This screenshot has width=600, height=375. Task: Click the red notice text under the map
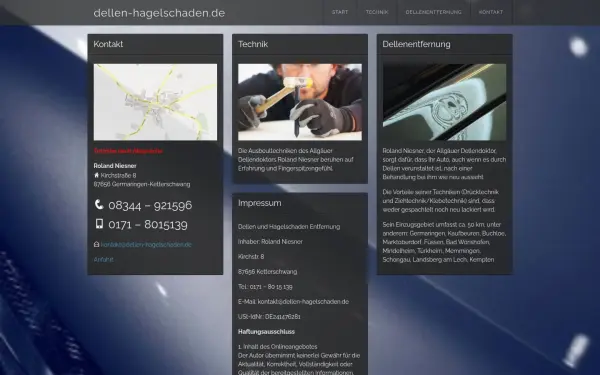point(128,151)
